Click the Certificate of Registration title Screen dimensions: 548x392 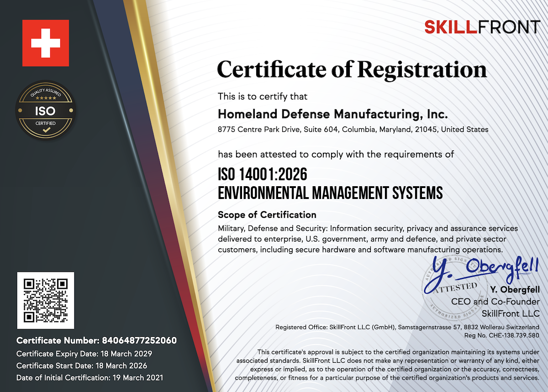click(x=352, y=70)
